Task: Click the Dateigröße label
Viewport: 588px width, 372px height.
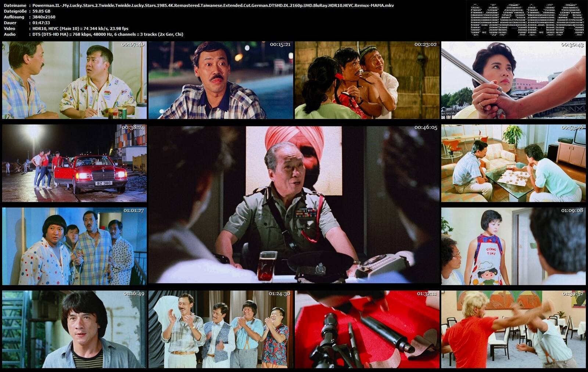Action: (15, 11)
